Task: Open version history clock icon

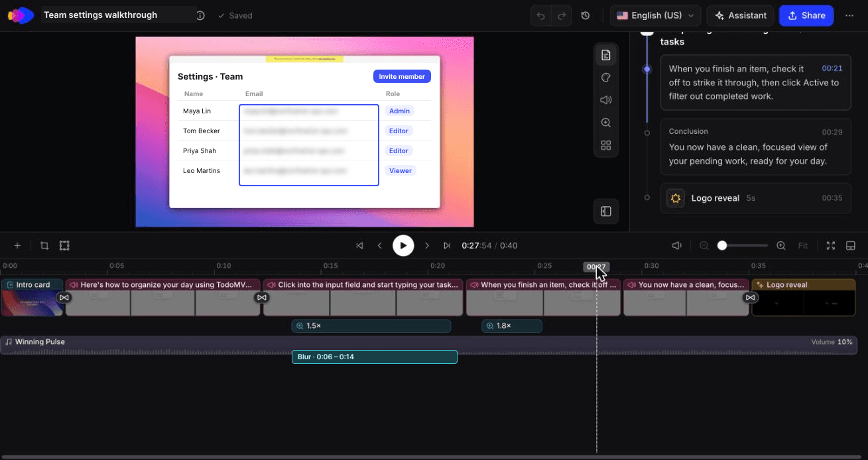Action: [x=586, y=15]
